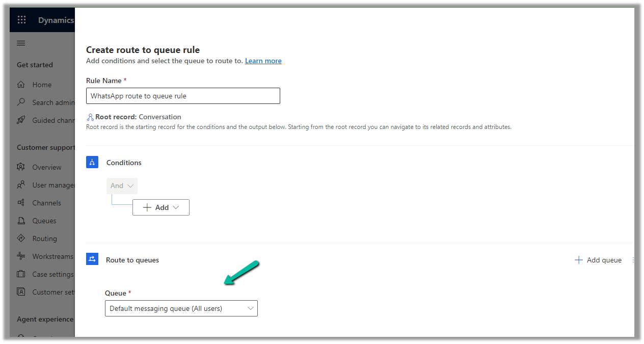
Task: Open Workstreams in the sidebar
Action: (53, 256)
